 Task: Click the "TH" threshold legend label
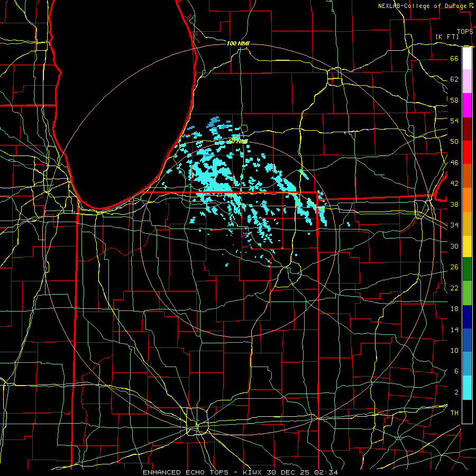pos(454,413)
